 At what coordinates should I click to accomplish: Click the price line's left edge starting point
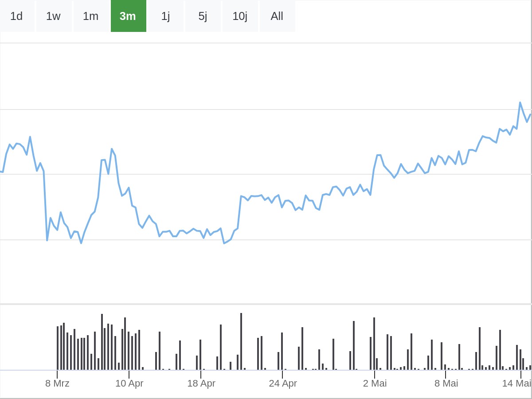[1, 172]
